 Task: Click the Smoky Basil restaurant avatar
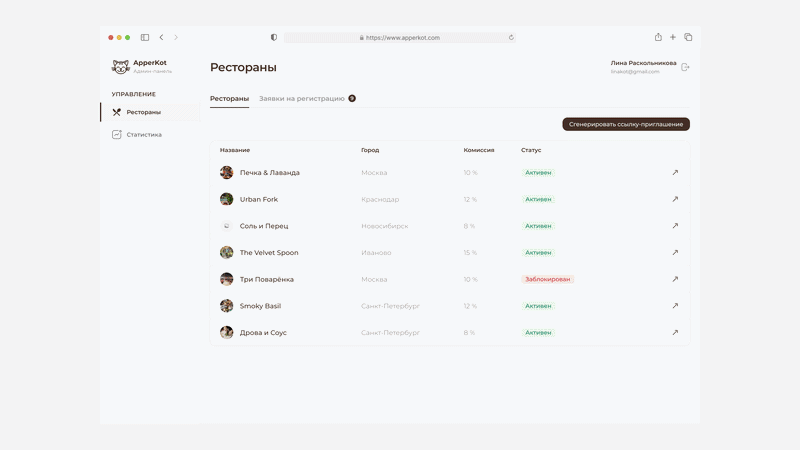coord(227,306)
